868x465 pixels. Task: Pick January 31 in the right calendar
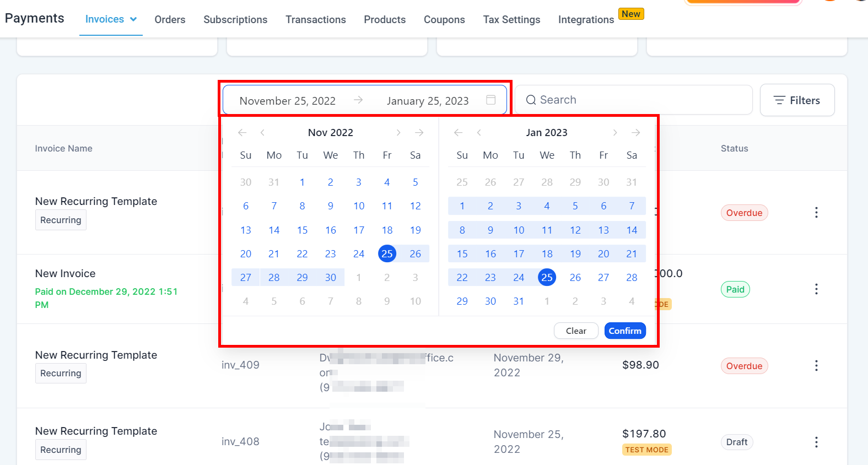tap(519, 301)
